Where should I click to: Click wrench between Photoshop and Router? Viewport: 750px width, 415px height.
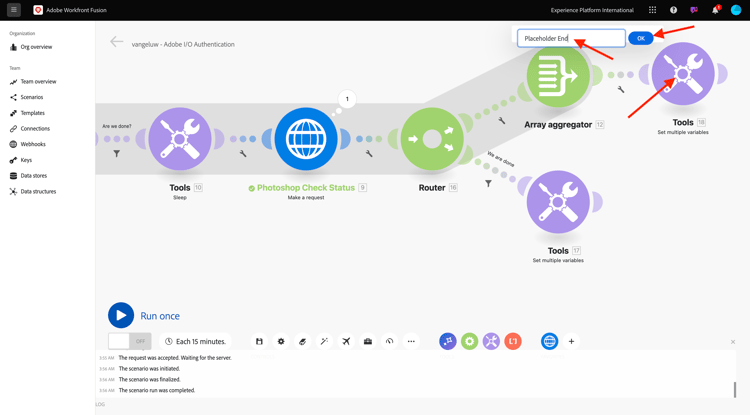[369, 154]
